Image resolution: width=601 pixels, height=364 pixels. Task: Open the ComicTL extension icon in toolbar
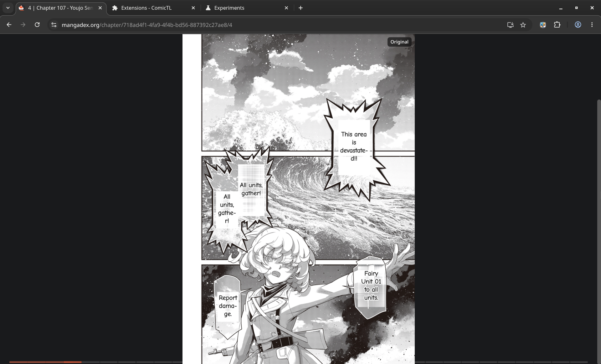pos(543,25)
